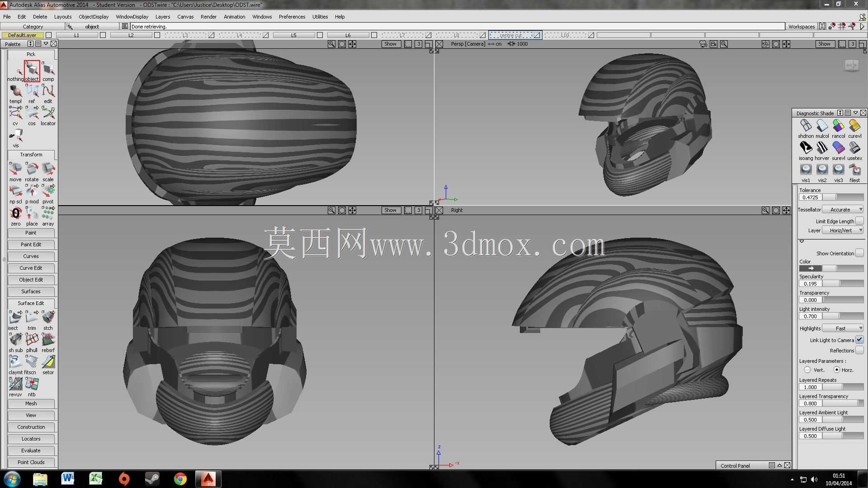The height and width of the screenshot is (488, 868).
Task: Select the Pick edit point tool
Action: point(48,94)
